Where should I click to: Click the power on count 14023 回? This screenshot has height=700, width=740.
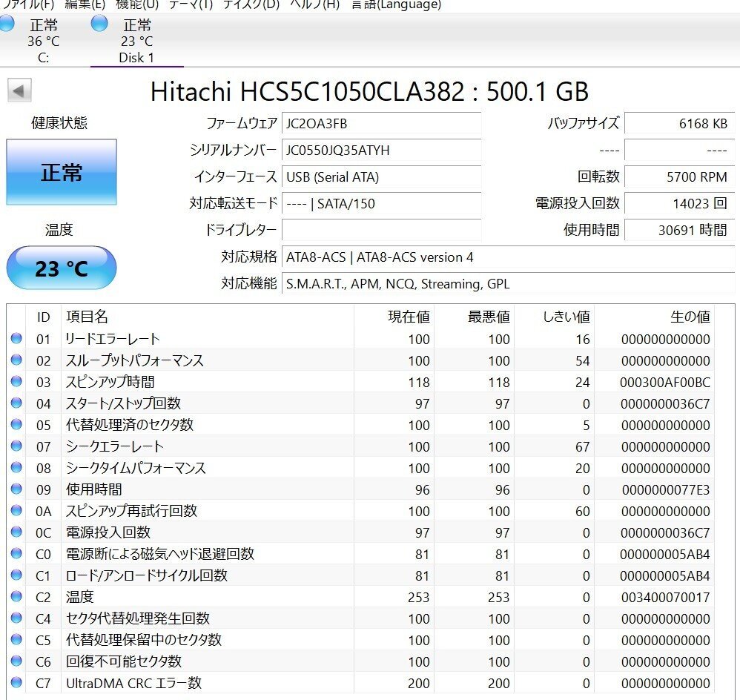pos(680,203)
